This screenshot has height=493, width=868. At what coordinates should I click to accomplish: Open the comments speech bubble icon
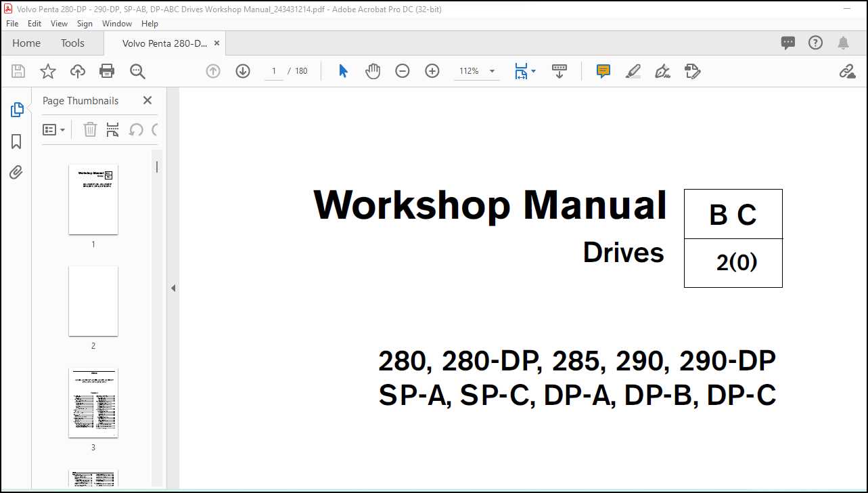tap(788, 43)
